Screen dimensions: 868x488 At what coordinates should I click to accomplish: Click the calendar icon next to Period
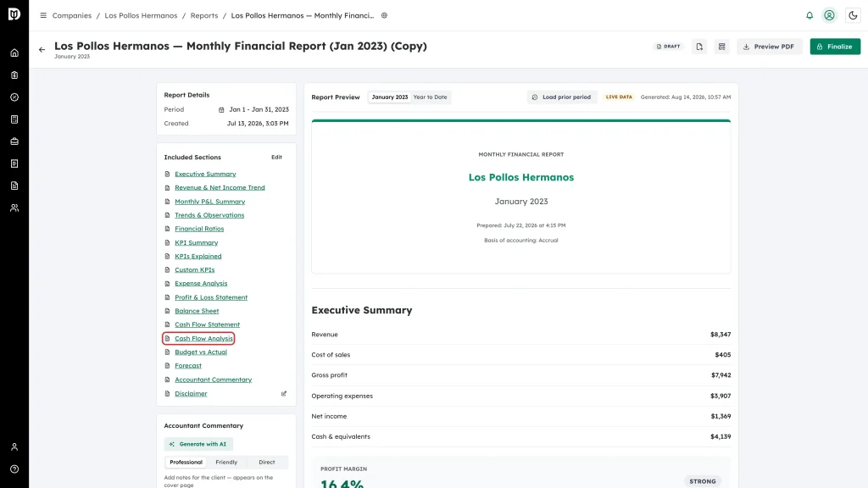(x=221, y=109)
